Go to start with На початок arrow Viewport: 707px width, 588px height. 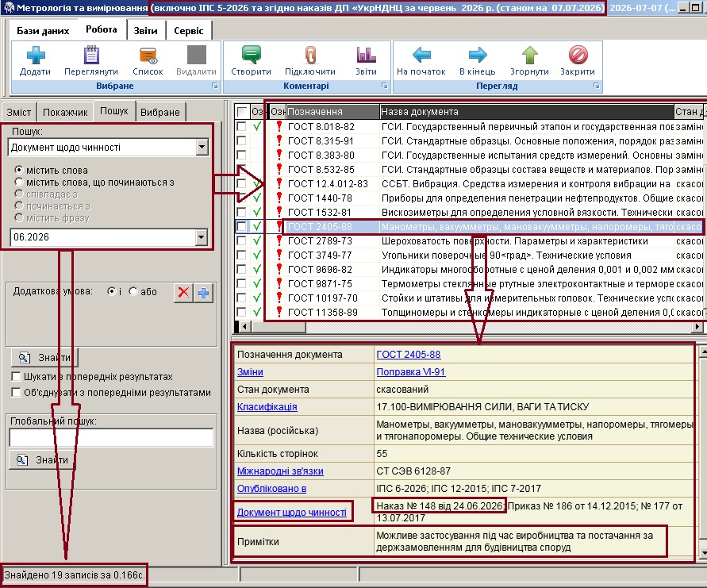click(x=421, y=55)
